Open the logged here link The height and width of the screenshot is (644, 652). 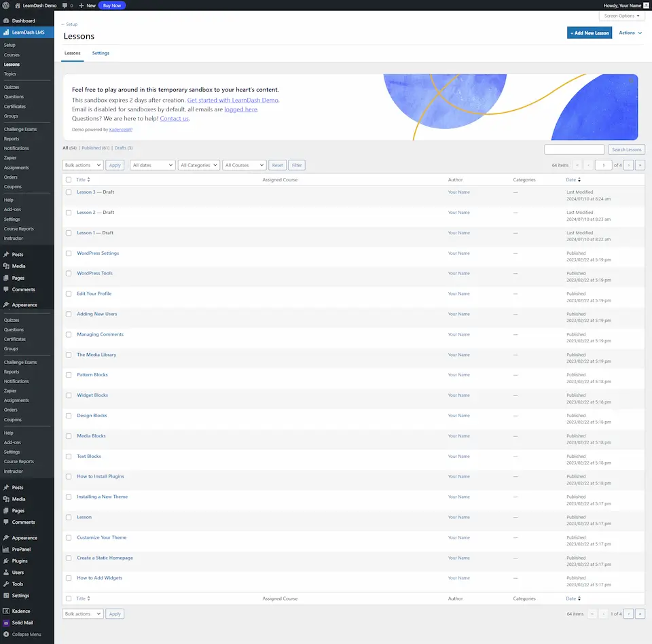[240, 109]
